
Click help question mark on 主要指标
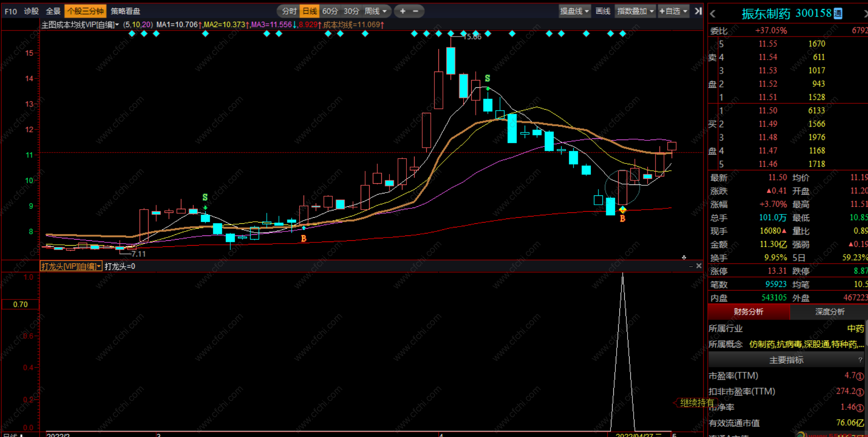pyautogui.click(x=860, y=360)
